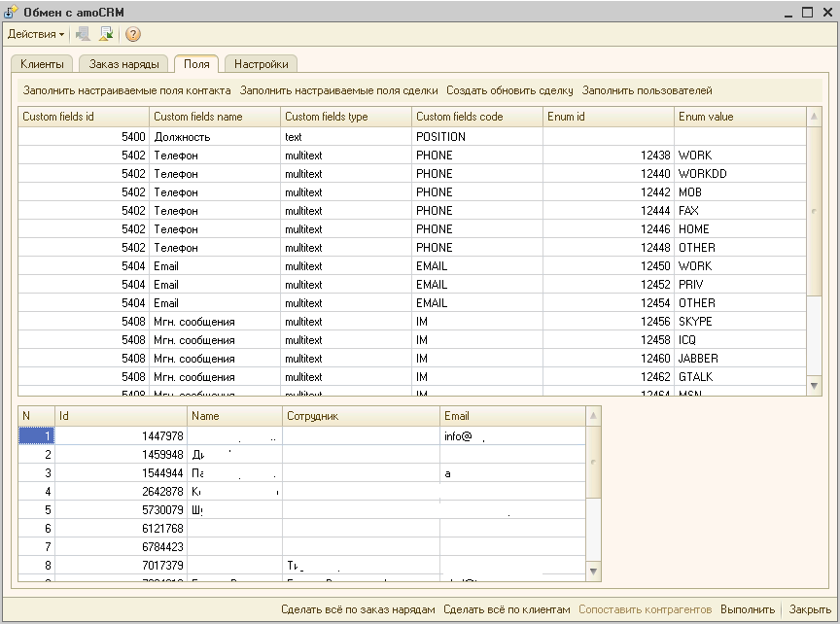Select the POSITION code cell
The width and height of the screenshot is (840, 624).
tap(477, 137)
